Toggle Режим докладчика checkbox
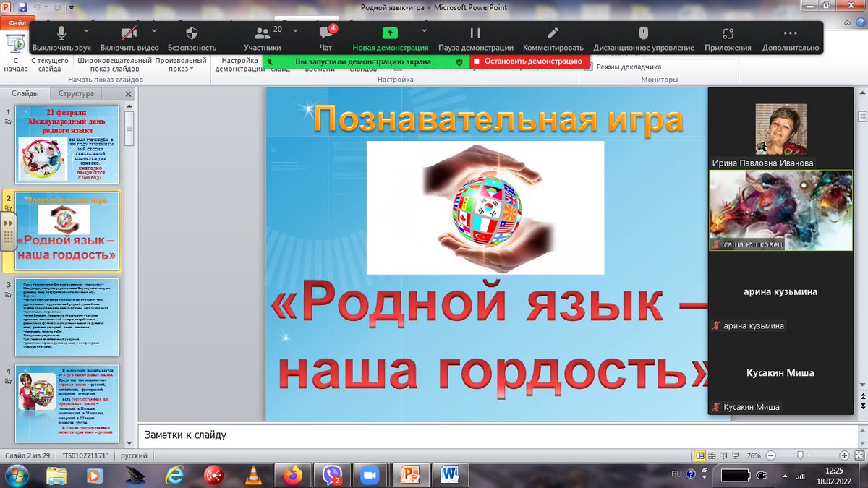Image resolution: width=868 pixels, height=488 pixels. (590, 67)
